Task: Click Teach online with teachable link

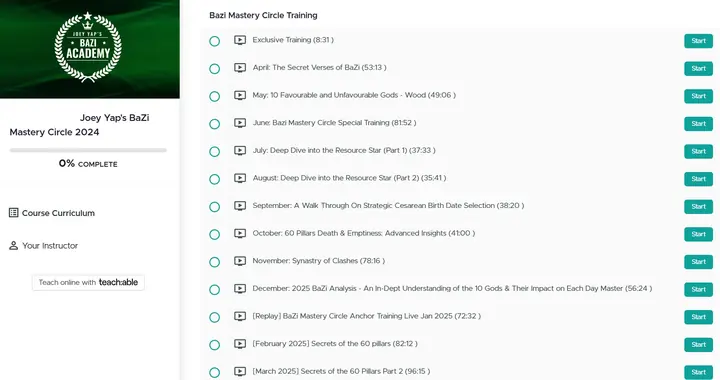Action: [x=88, y=282]
